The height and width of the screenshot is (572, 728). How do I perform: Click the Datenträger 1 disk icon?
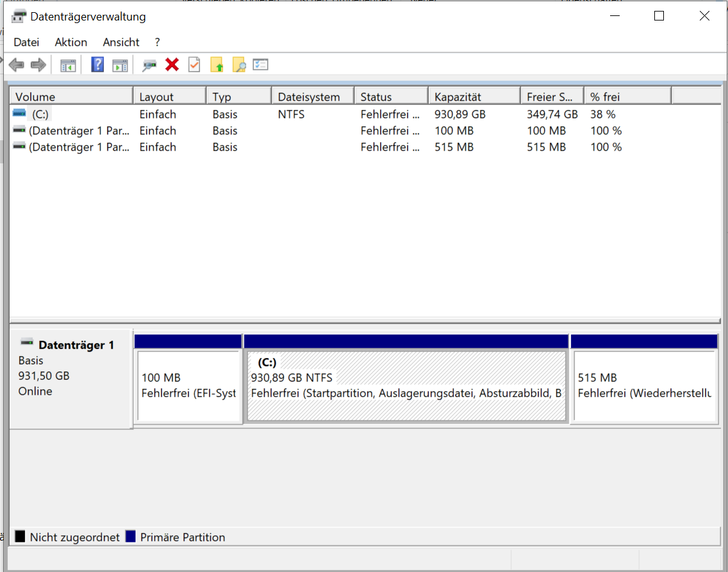click(27, 343)
